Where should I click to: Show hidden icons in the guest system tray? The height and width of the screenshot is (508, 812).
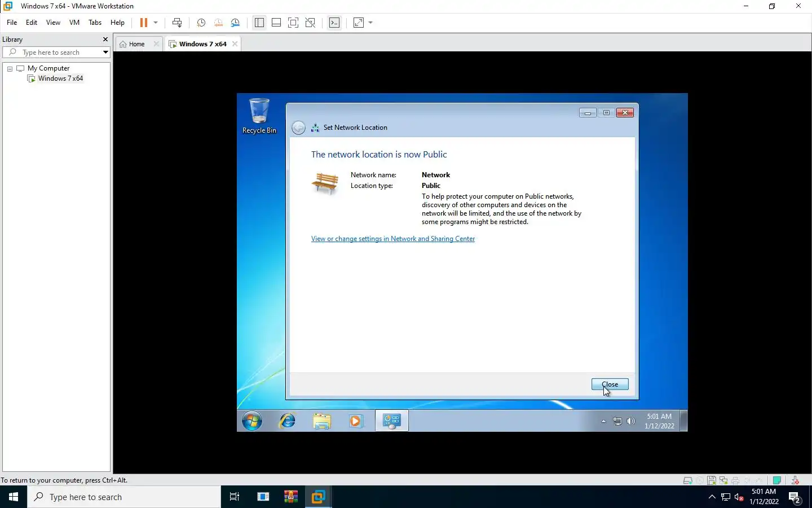pos(603,421)
